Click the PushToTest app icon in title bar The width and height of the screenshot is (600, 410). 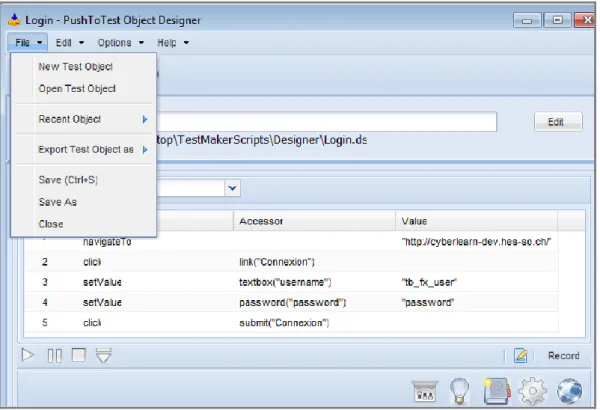tap(15, 20)
